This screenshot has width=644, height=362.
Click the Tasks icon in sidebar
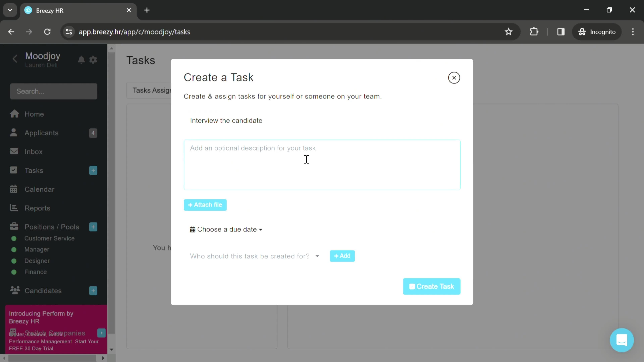coord(14,170)
